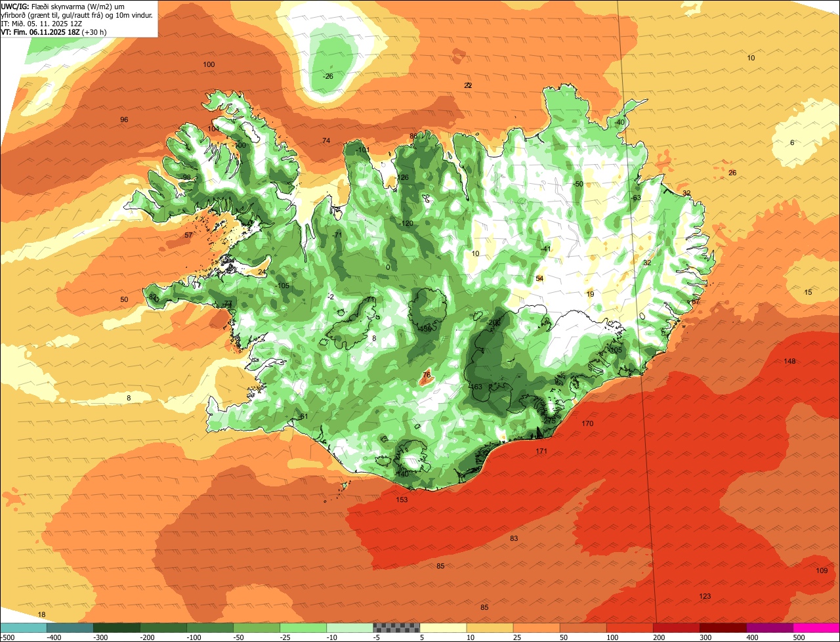Click the map value '-120'
840x642 pixels.
[406, 223]
